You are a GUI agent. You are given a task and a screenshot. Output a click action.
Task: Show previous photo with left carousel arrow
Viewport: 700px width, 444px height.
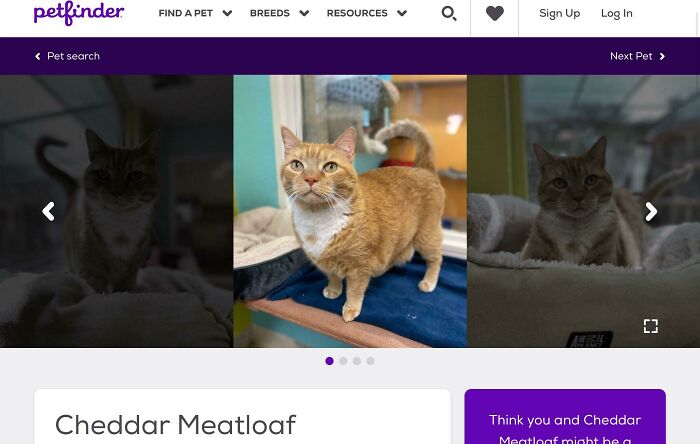[x=48, y=212]
